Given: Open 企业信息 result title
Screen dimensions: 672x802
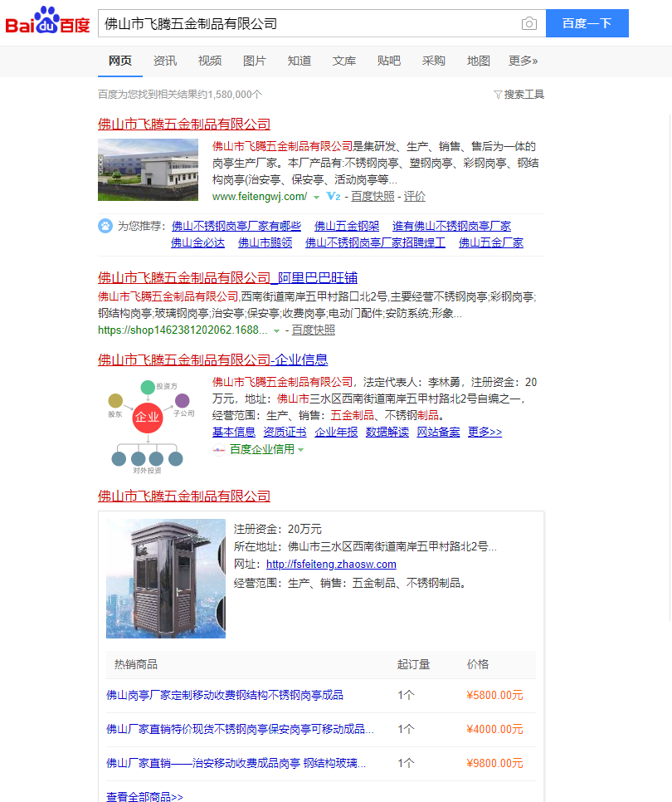Looking at the screenshot, I should point(212,359).
